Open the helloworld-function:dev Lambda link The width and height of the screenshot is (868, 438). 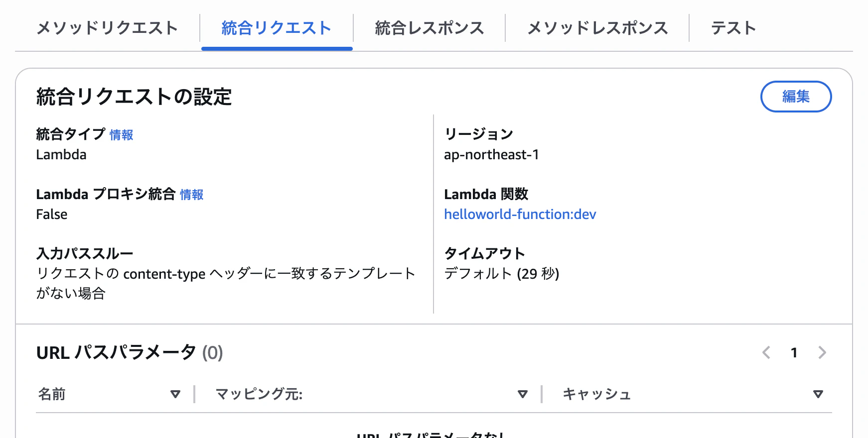click(520, 215)
